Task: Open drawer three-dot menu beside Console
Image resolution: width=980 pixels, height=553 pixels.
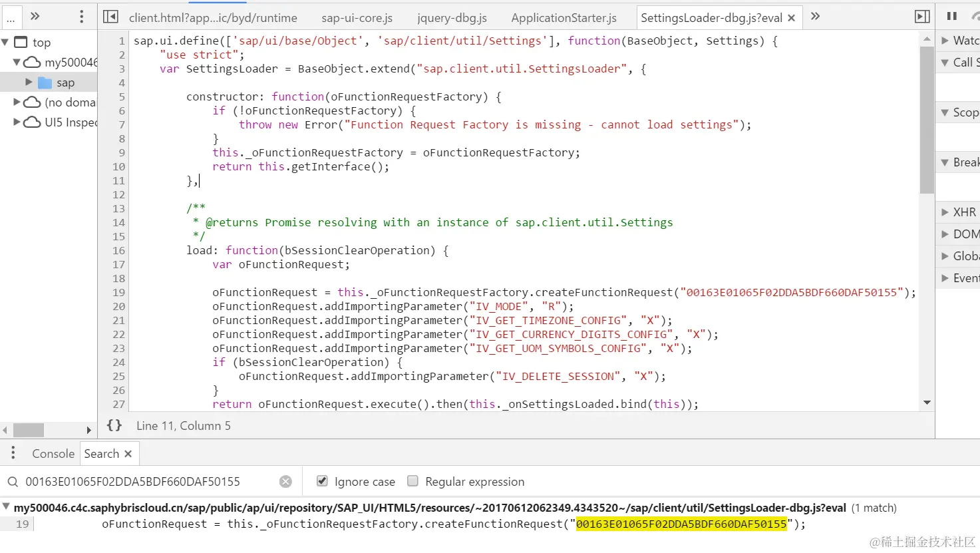Action: click(x=13, y=453)
